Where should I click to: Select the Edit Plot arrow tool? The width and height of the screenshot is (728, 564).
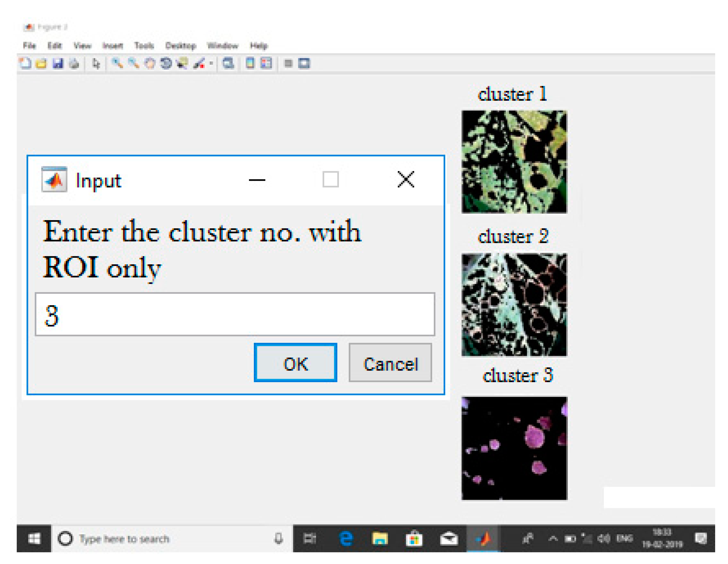pos(96,63)
